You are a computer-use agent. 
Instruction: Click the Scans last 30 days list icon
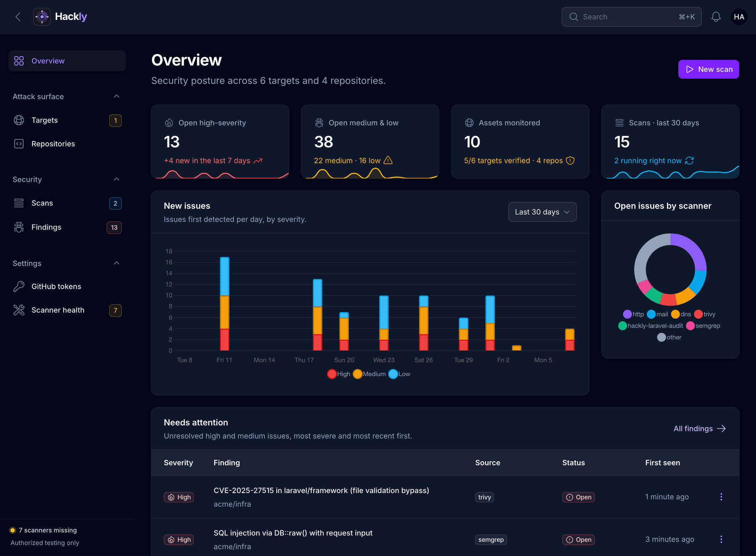619,123
